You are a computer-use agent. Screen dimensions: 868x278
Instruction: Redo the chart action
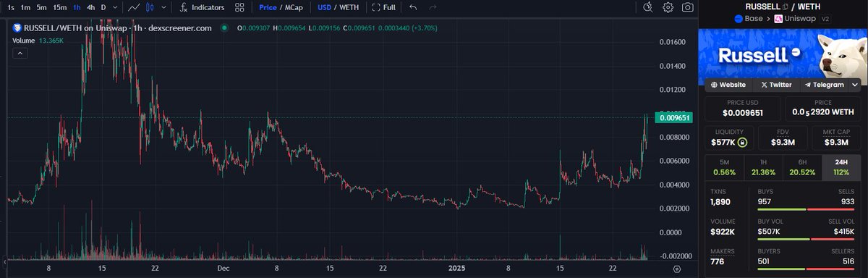(433, 7)
